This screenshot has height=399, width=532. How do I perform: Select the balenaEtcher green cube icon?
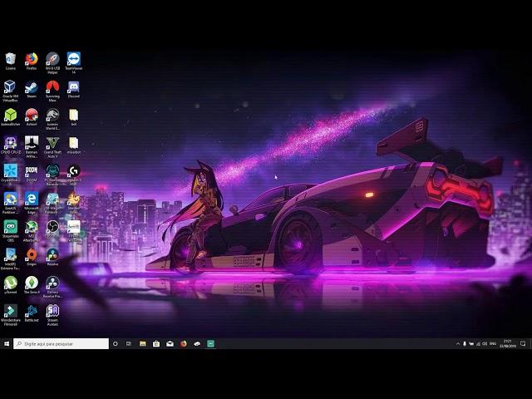click(x=11, y=117)
